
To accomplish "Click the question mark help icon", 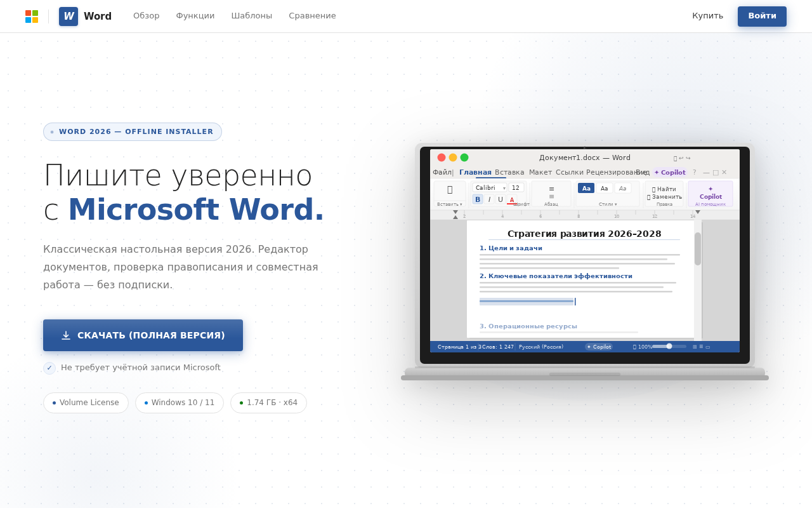I will [694, 173].
